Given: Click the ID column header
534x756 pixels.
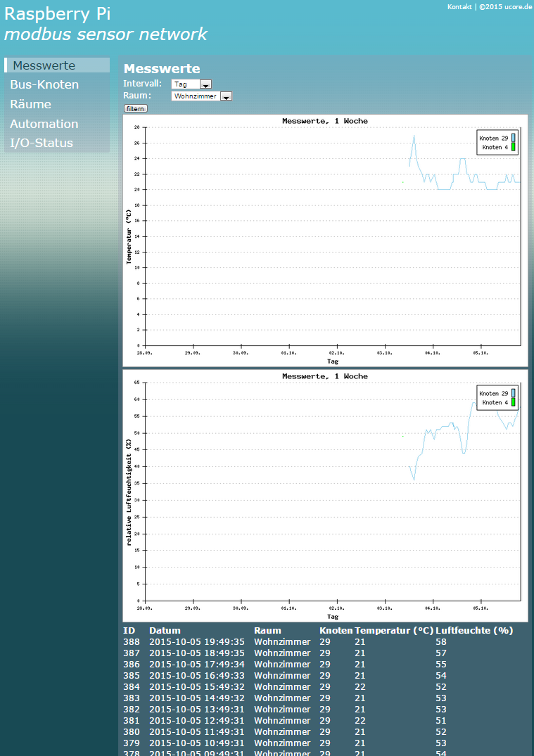Looking at the screenshot, I should (129, 630).
